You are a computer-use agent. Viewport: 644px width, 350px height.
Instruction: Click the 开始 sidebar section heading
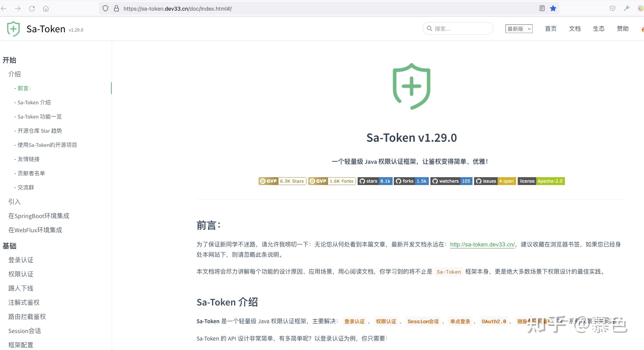tap(9, 60)
